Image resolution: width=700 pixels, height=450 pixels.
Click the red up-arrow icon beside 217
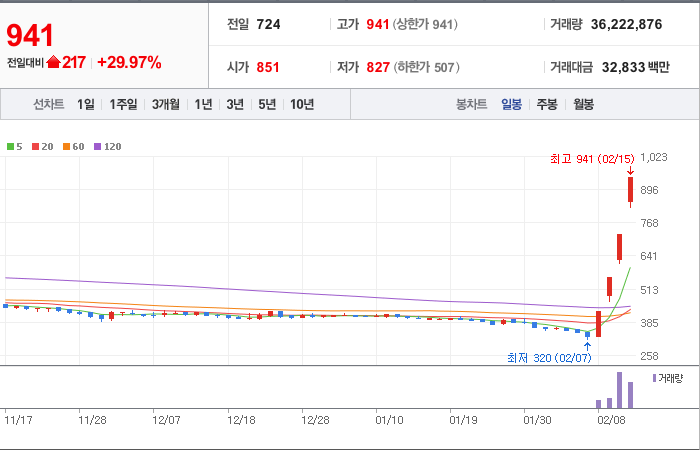point(53,62)
